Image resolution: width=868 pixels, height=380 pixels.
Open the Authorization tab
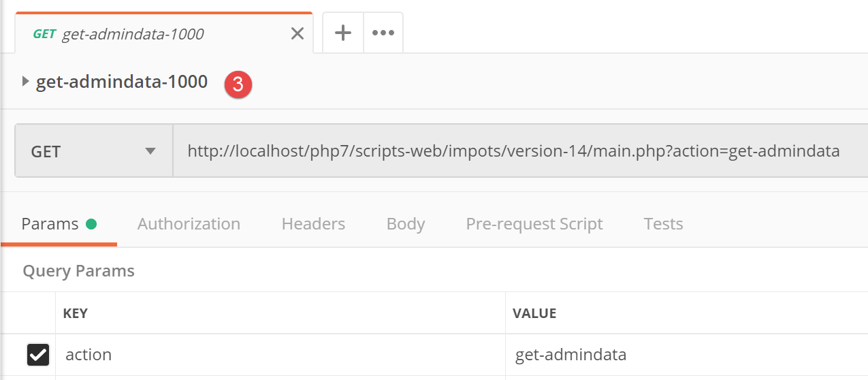(189, 224)
